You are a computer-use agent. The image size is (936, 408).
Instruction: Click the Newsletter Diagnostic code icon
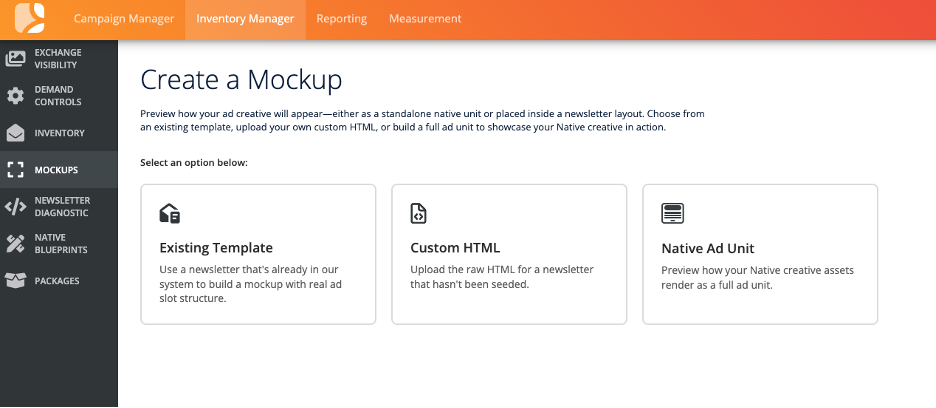(15, 207)
